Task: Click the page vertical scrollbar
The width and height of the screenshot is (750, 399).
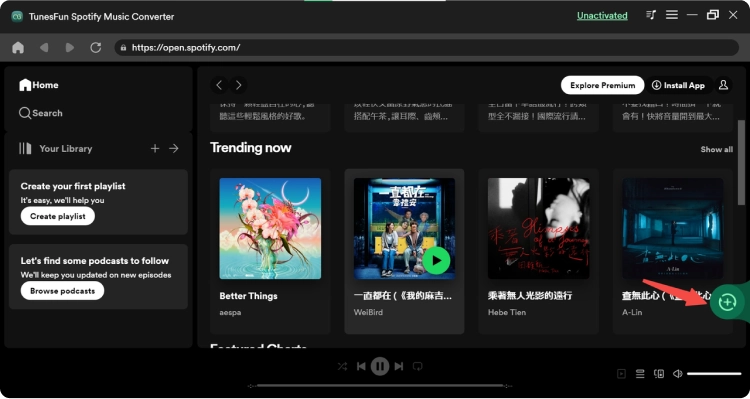Action: coord(741,163)
